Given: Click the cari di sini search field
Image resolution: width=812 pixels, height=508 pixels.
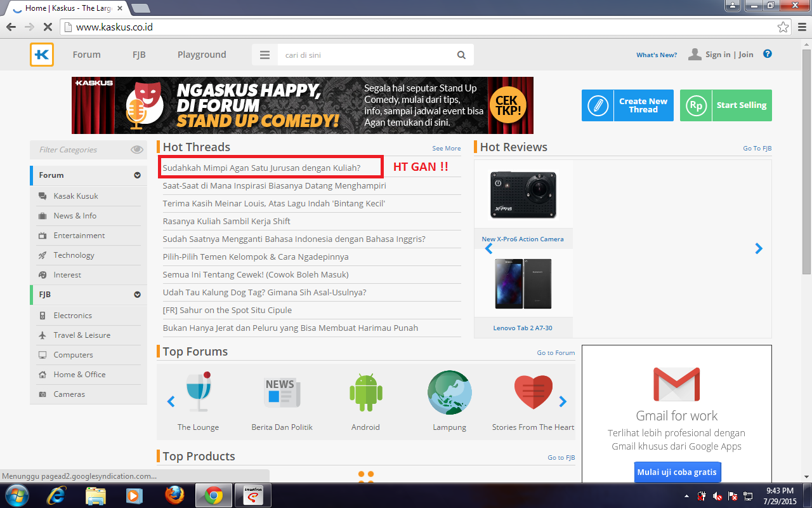Looking at the screenshot, I should (366, 55).
